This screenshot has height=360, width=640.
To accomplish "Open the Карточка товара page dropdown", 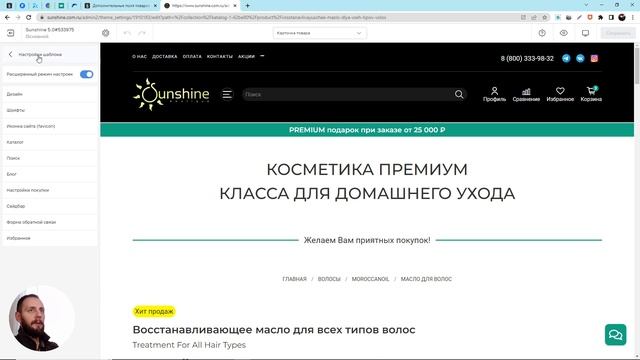I will pyautogui.click(x=320, y=33).
